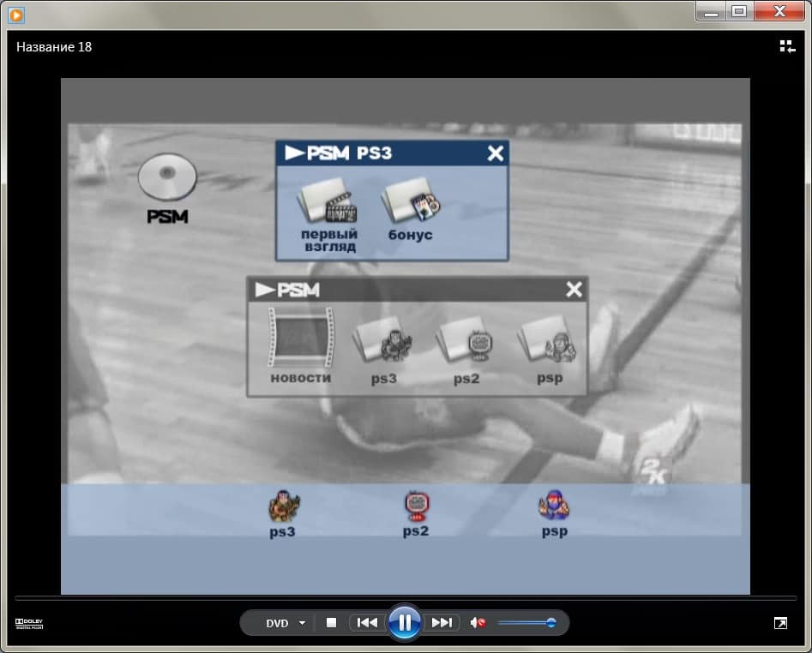This screenshot has height=653, width=812.
Task: Click the PSM PS3 panel title
Action: coord(339,153)
